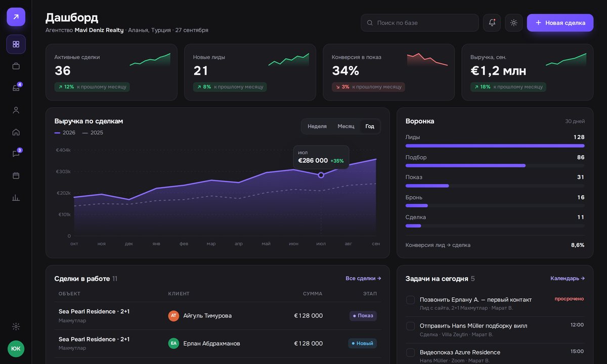The image size is (607, 364).
Task: Check the Позвонить Ерлану А. task checkbox
Action: pyautogui.click(x=411, y=300)
